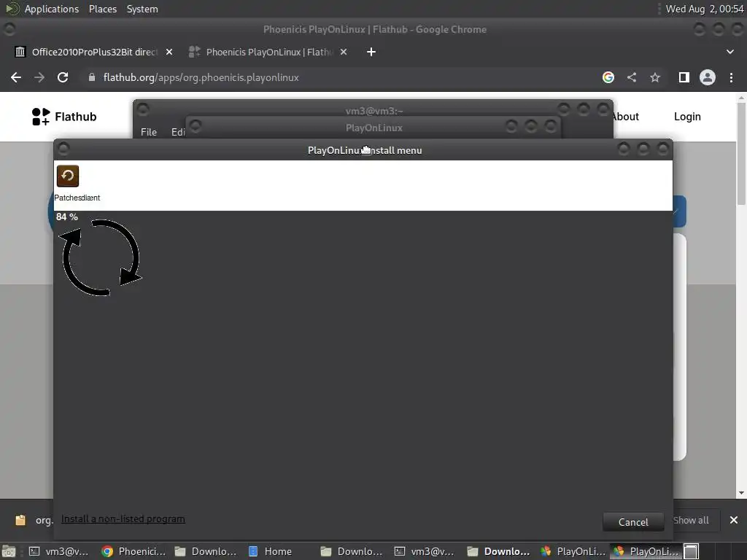Open Login on Flathub page
Viewport: 747px width, 560px height.
pyautogui.click(x=687, y=117)
